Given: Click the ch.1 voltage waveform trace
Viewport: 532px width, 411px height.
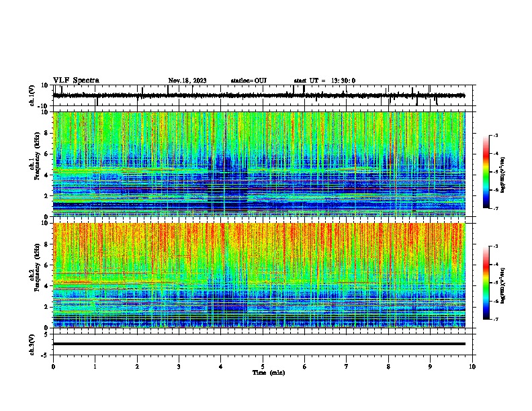Looking at the screenshot, I should [x=259, y=95].
